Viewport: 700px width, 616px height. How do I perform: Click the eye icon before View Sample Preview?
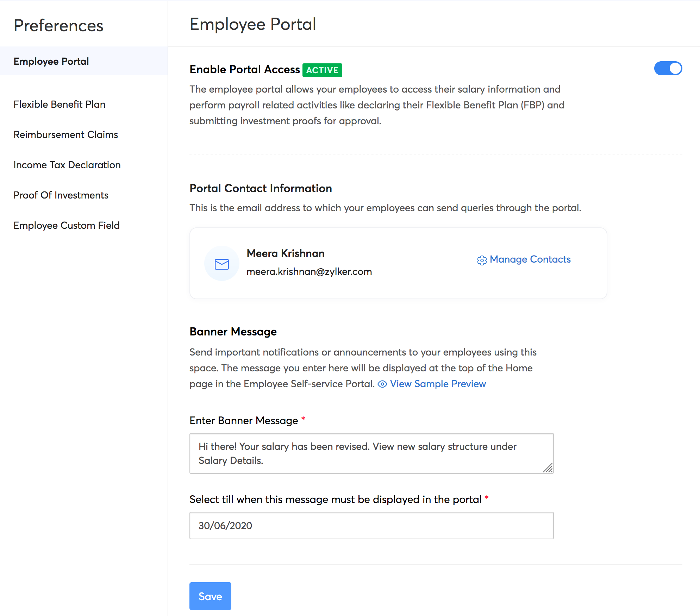click(x=382, y=384)
